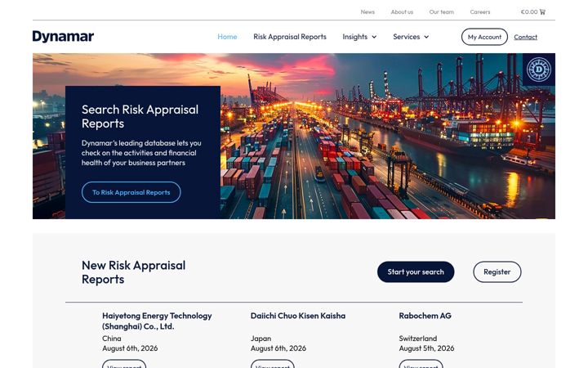
Task: Click the China country label
Action: (x=111, y=339)
